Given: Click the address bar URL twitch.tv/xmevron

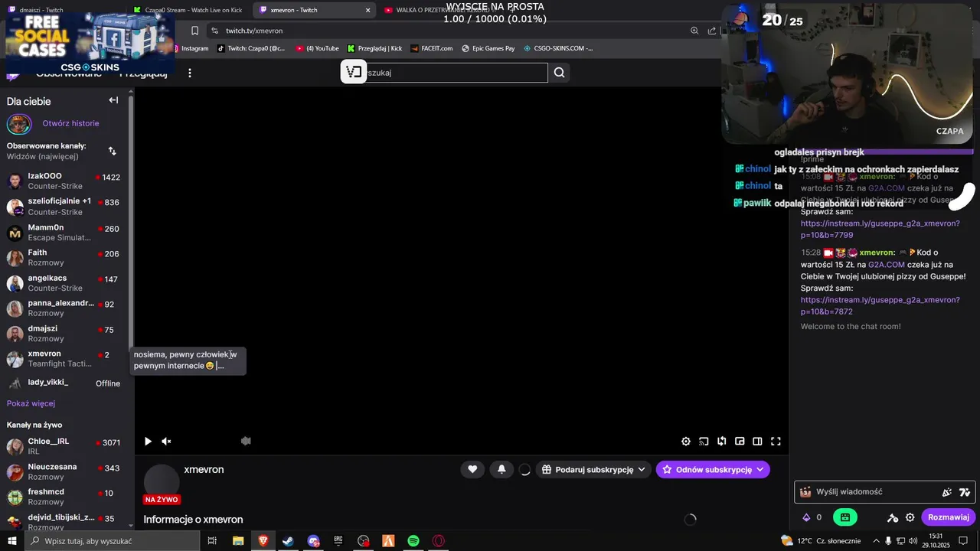Looking at the screenshot, I should (x=254, y=31).
